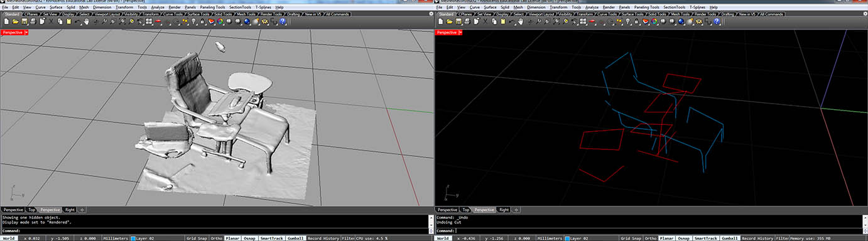Click New file icon in right Rhino window
Screen dimensions: 868x241
click(440, 21)
